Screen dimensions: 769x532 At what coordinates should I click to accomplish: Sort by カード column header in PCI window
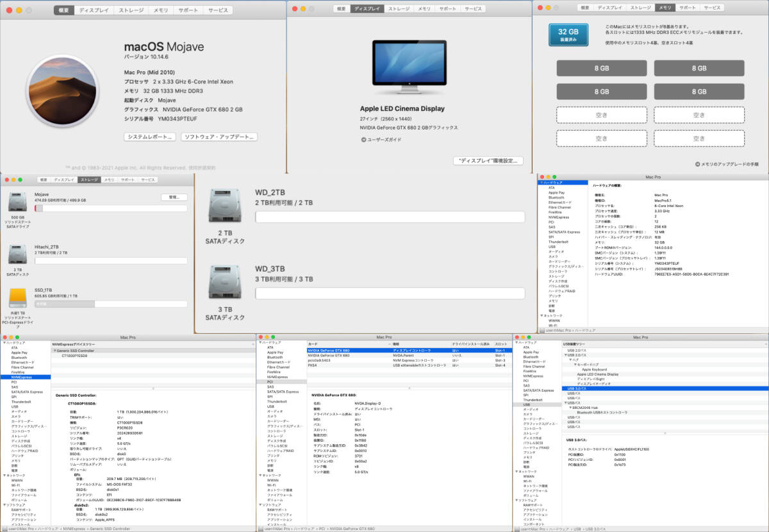(x=349, y=344)
